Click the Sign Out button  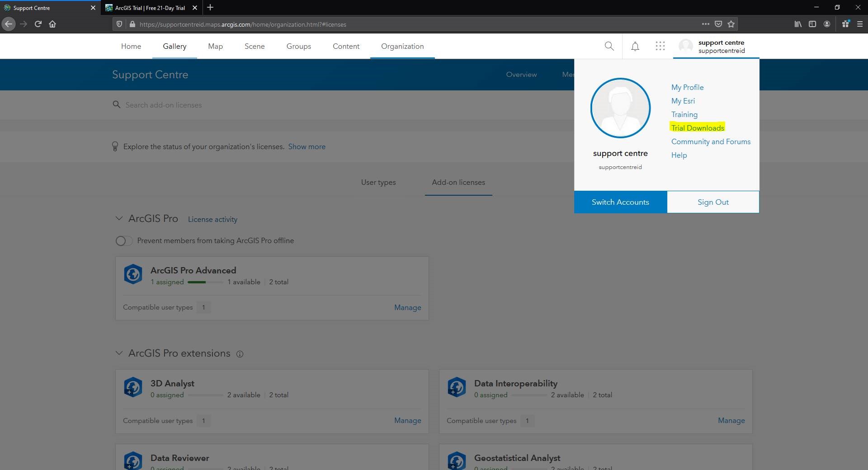[713, 202]
